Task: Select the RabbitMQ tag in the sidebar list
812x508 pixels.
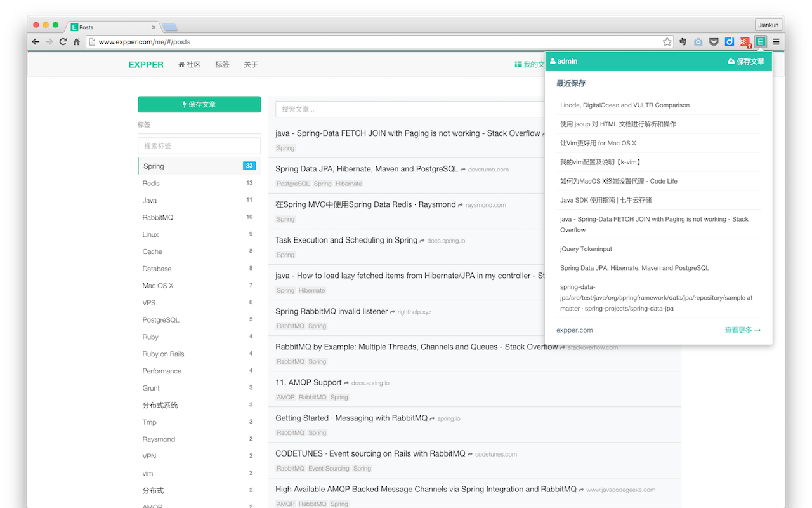Action: (199, 217)
